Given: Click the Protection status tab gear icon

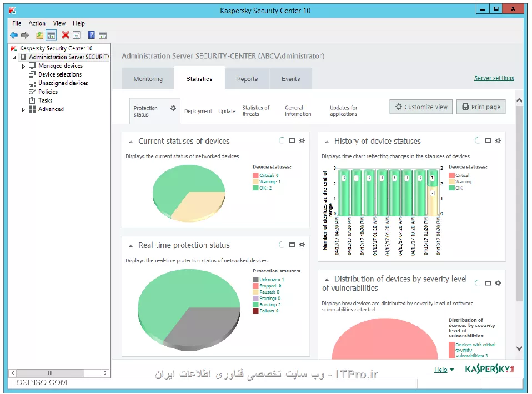Looking at the screenshot, I should pos(173,108).
